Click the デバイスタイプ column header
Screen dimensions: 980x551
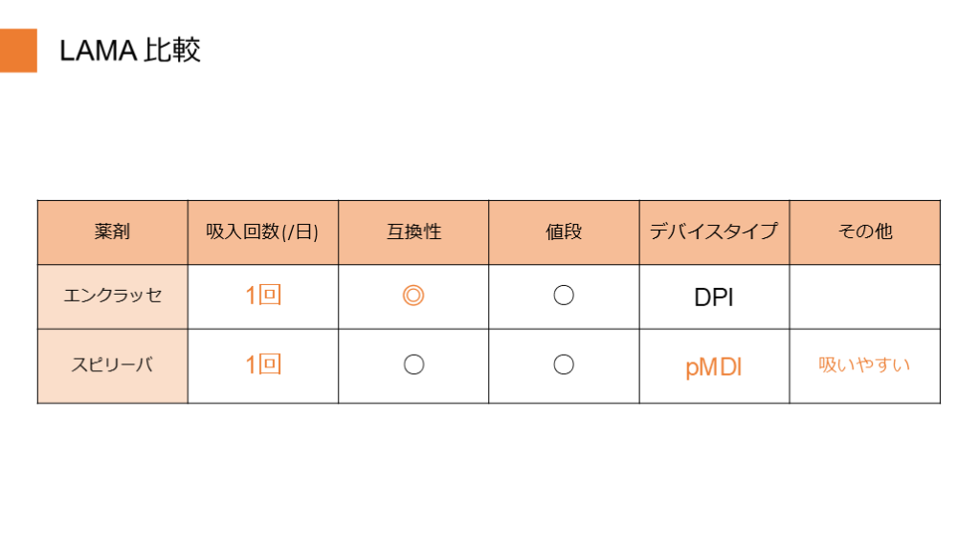[x=714, y=232]
